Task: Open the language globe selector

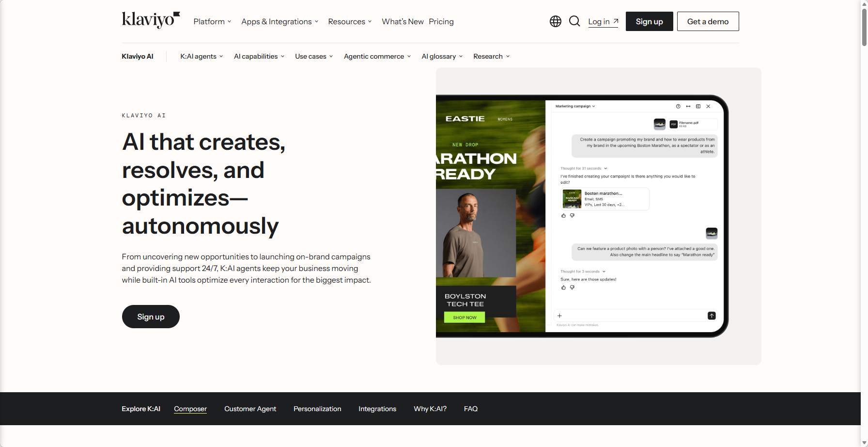Action: [556, 21]
